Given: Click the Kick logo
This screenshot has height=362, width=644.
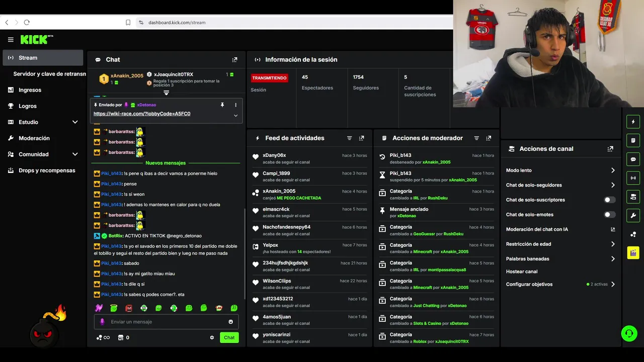Looking at the screenshot, I should pyautogui.click(x=36, y=40).
